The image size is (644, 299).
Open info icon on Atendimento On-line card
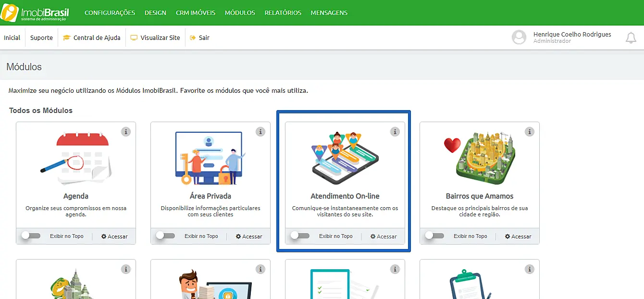(x=395, y=131)
